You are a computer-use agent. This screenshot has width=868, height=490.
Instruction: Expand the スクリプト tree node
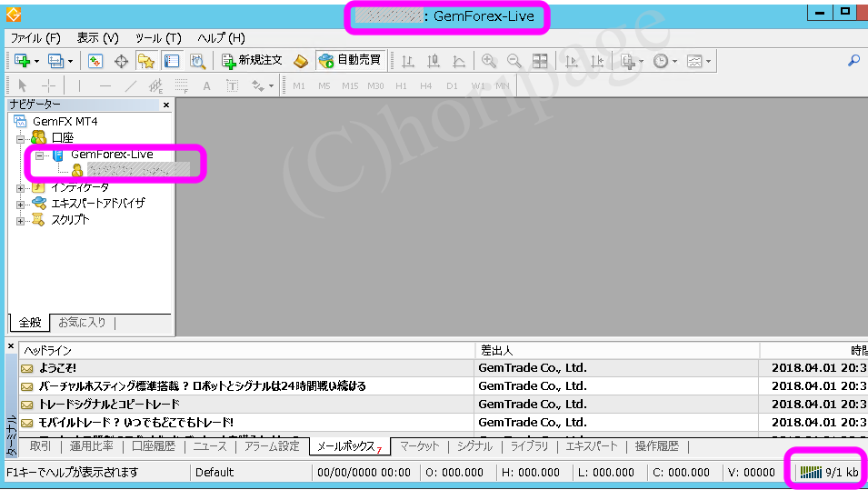click(x=21, y=221)
